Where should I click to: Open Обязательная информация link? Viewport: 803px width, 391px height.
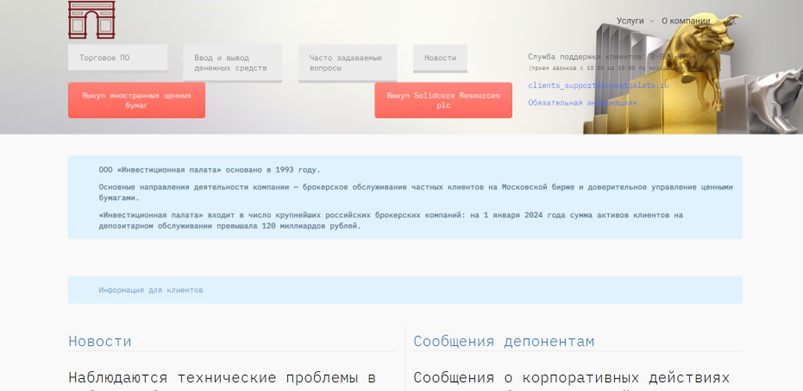(x=582, y=103)
